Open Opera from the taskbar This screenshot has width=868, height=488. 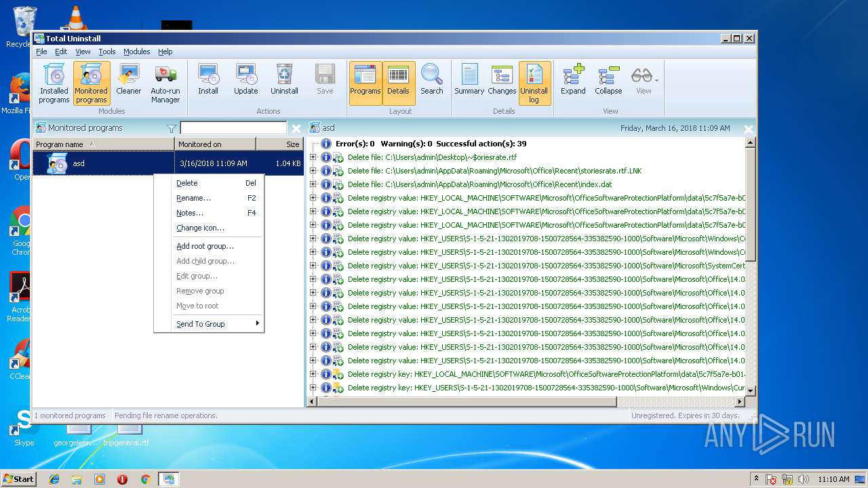(x=122, y=479)
